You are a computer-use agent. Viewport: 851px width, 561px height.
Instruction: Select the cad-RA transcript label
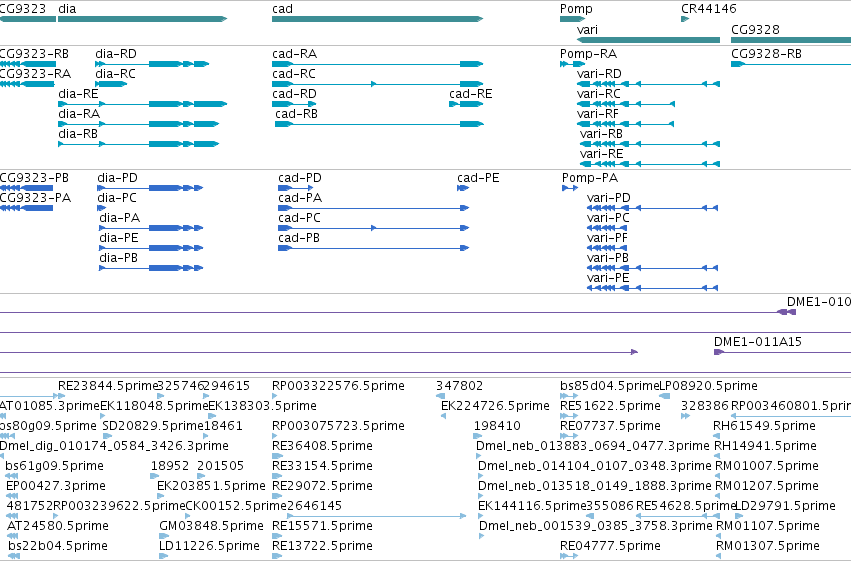[x=295, y=54]
